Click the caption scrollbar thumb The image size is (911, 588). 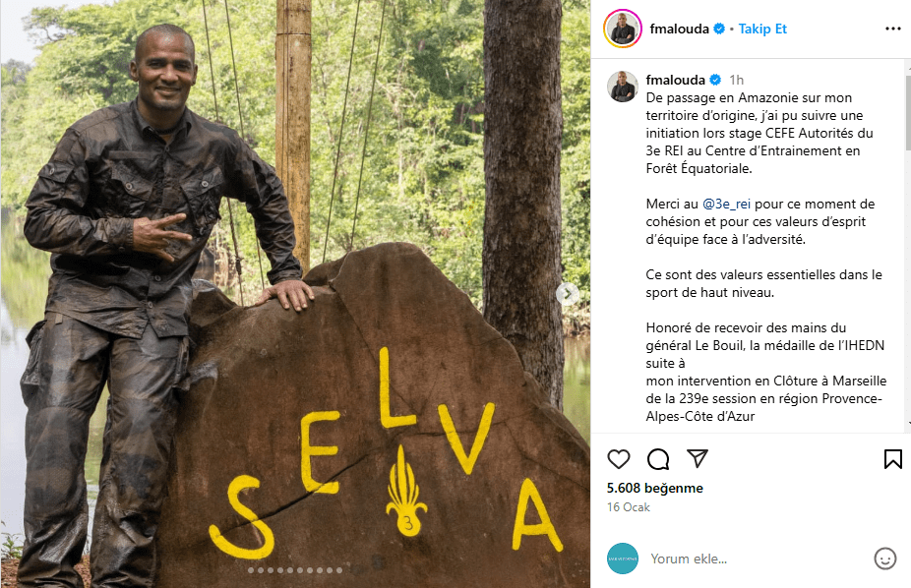pos(907,110)
